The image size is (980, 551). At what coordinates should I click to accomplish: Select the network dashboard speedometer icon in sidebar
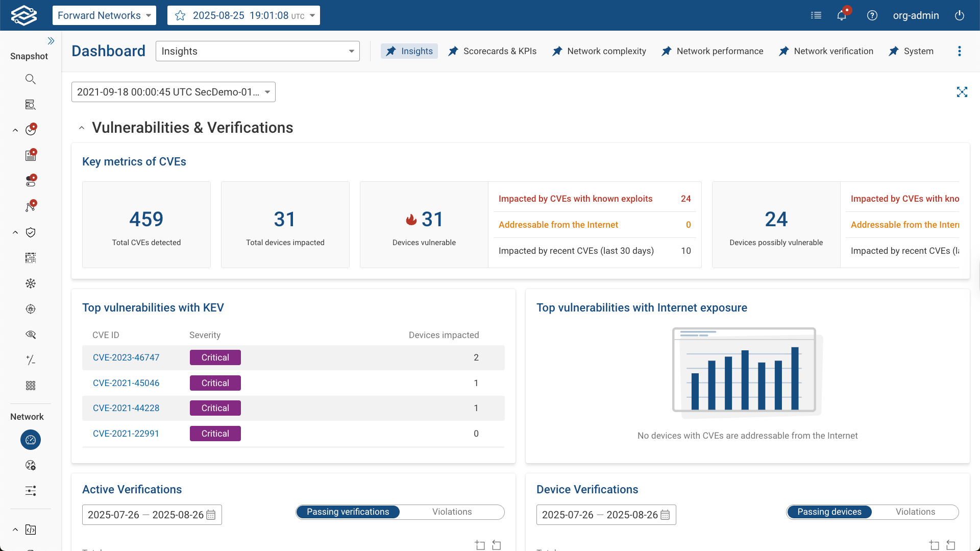pyautogui.click(x=30, y=440)
